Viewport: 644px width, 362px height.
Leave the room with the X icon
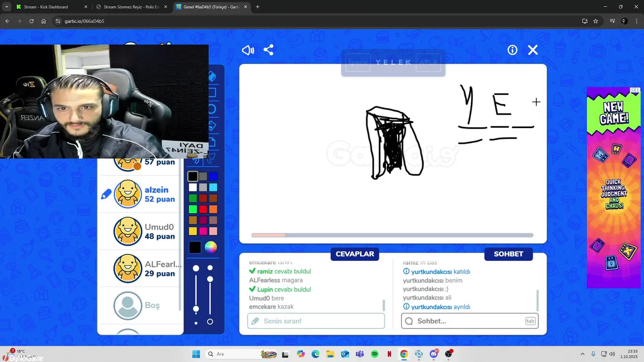tap(533, 50)
